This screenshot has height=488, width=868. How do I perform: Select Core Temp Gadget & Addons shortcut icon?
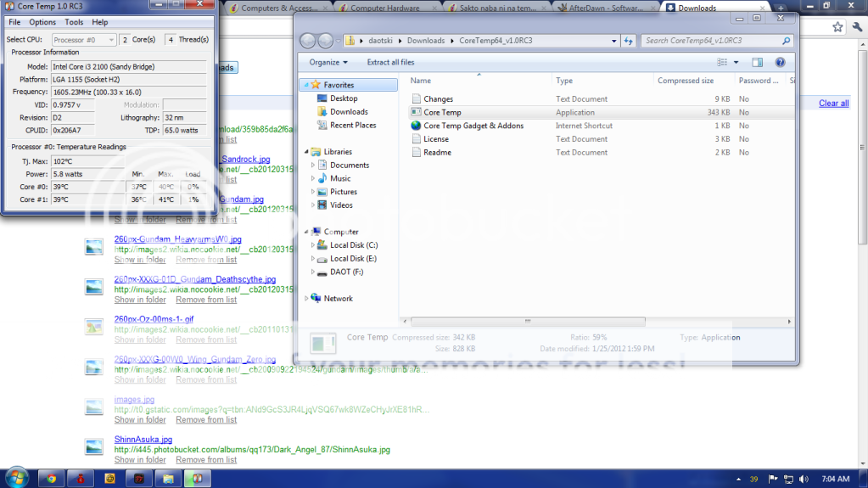417,126
